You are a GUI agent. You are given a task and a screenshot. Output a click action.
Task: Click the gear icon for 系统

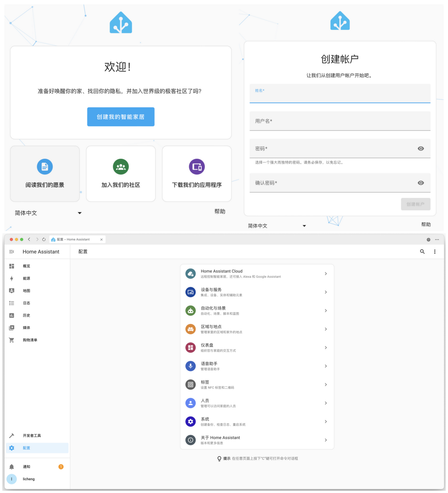[190, 421]
